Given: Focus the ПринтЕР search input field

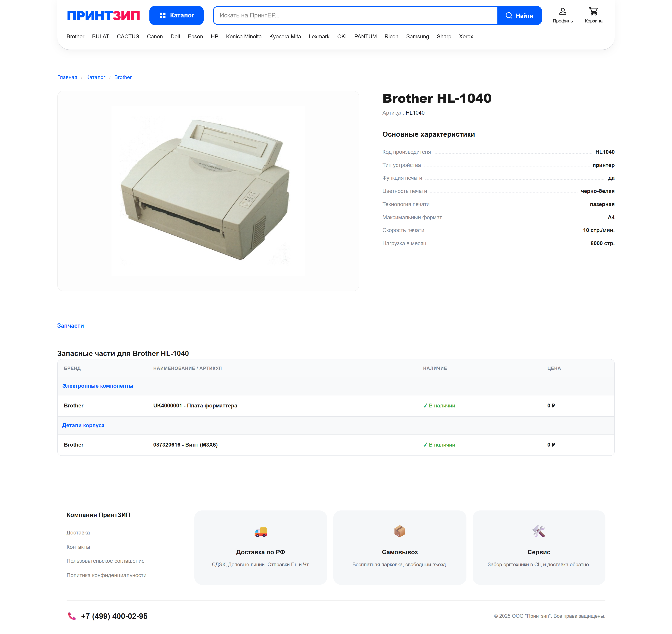Looking at the screenshot, I should [x=355, y=15].
